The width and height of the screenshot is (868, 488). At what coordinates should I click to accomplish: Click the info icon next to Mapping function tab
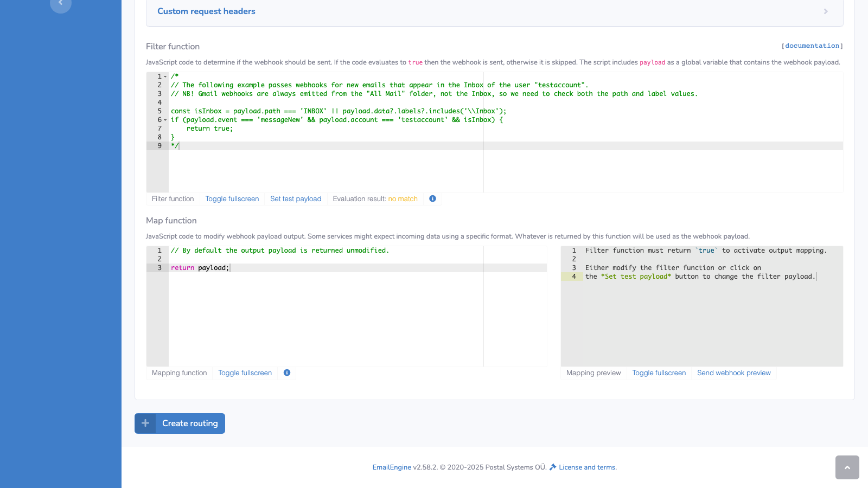pos(287,373)
